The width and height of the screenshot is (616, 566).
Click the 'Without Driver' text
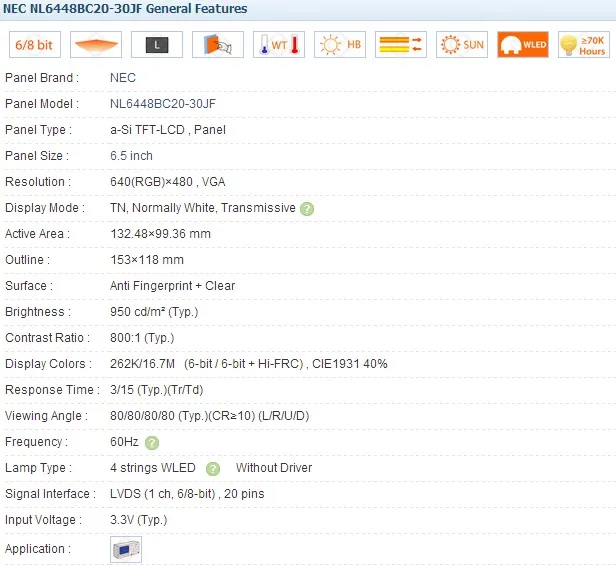(x=274, y=468)
